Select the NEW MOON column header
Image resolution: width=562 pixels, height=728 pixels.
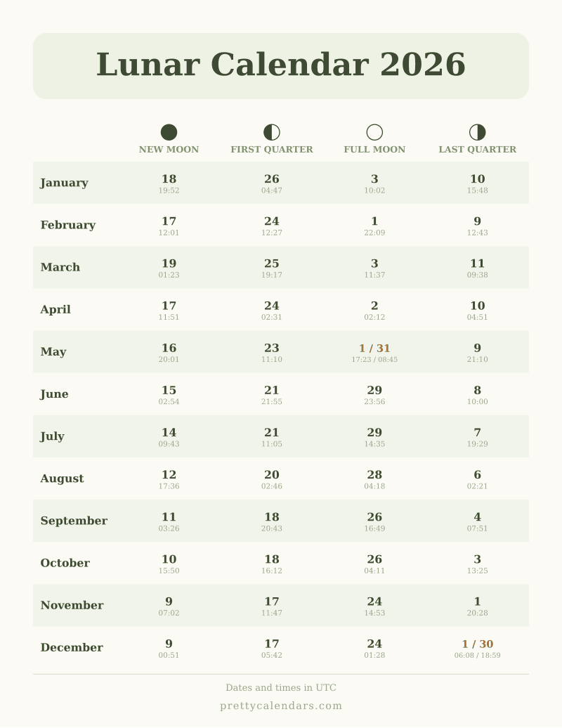pos(169,150)
